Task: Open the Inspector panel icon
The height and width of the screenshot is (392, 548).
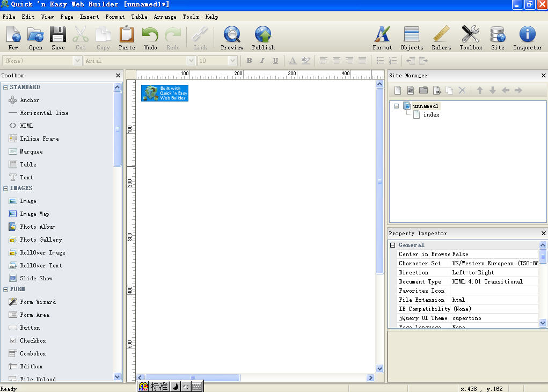Action: [x=527, y=38]
